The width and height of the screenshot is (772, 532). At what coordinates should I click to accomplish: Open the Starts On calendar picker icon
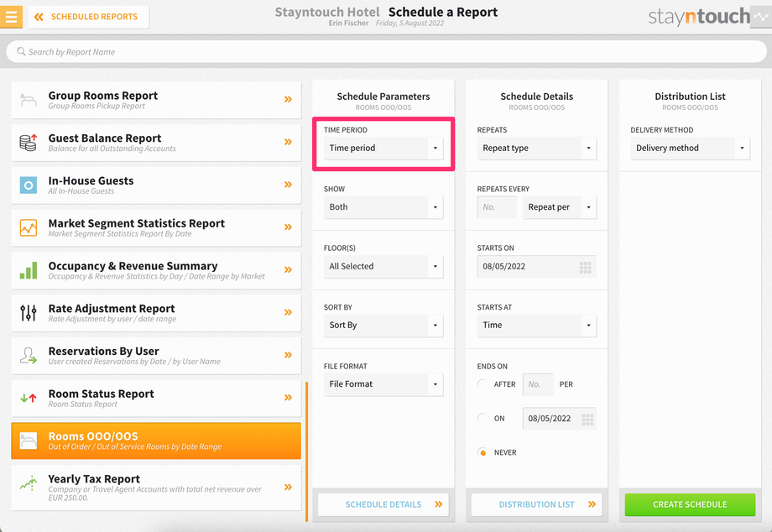pyautogui.click(x=586, y=267)
